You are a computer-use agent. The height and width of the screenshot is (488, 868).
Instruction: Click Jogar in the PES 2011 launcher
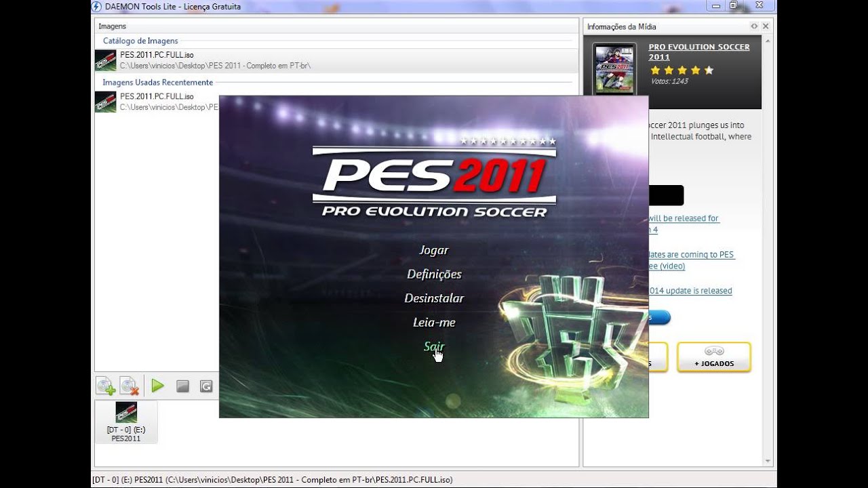[x=434, y=250]
